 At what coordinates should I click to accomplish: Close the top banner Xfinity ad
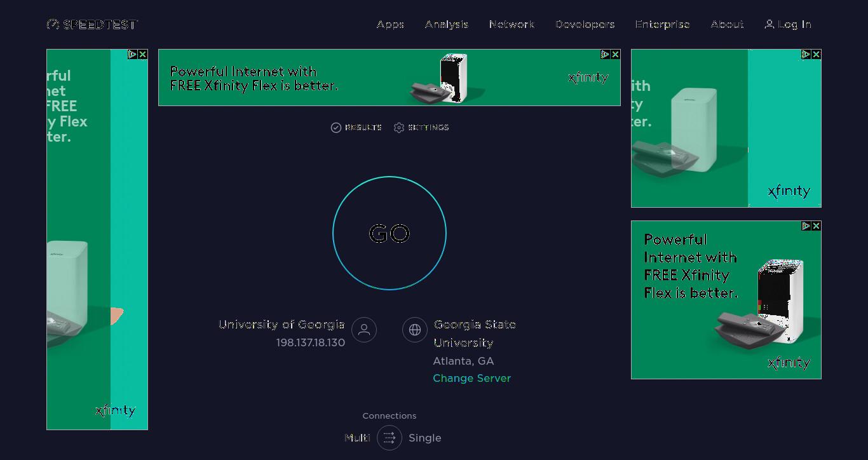pyautogui.click(x=615, y=55)
